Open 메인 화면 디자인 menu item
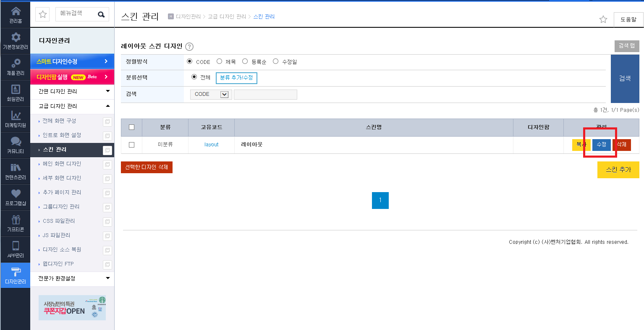Viewport: 644px width, 330px height. pos(62,164)
